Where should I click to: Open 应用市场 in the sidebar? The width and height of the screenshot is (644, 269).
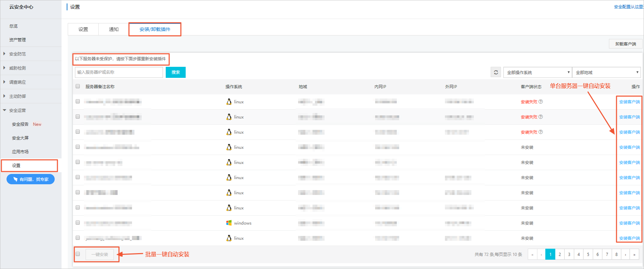(20, 152)
